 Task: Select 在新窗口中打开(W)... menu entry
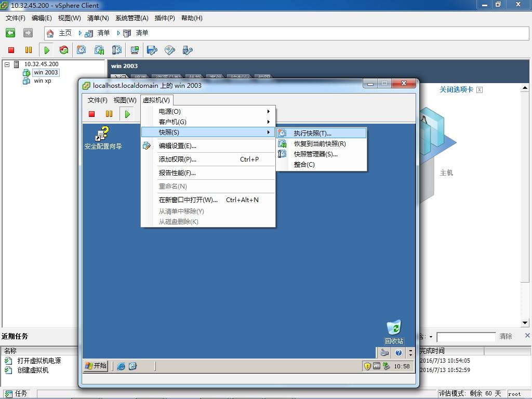pos(208,200)
